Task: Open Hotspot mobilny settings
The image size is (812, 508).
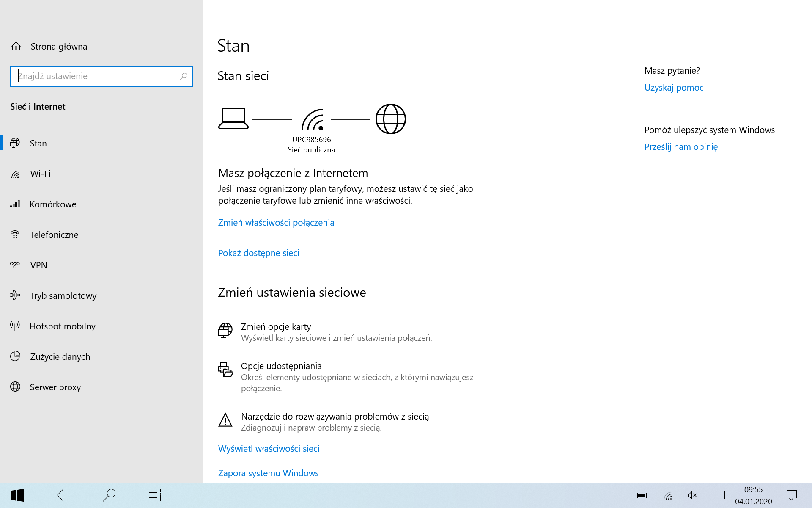Action: click(x=63, y=326)
